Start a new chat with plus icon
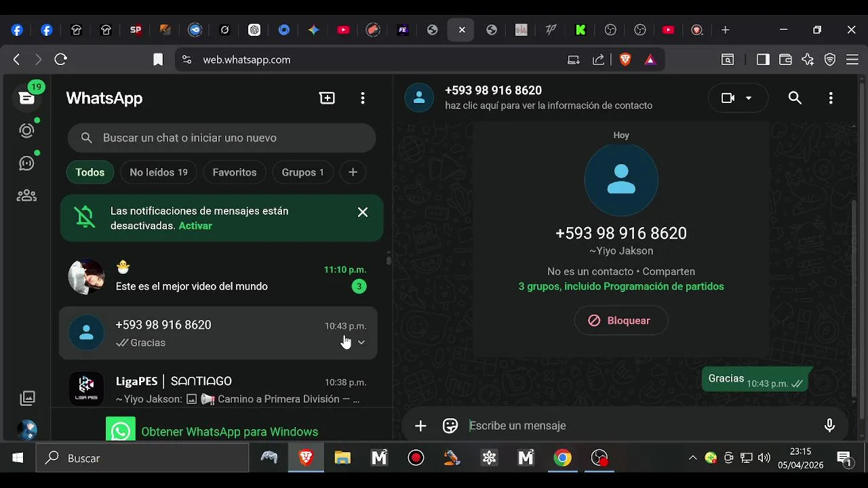This screenshot has width=868, height=488. point(327,98)
